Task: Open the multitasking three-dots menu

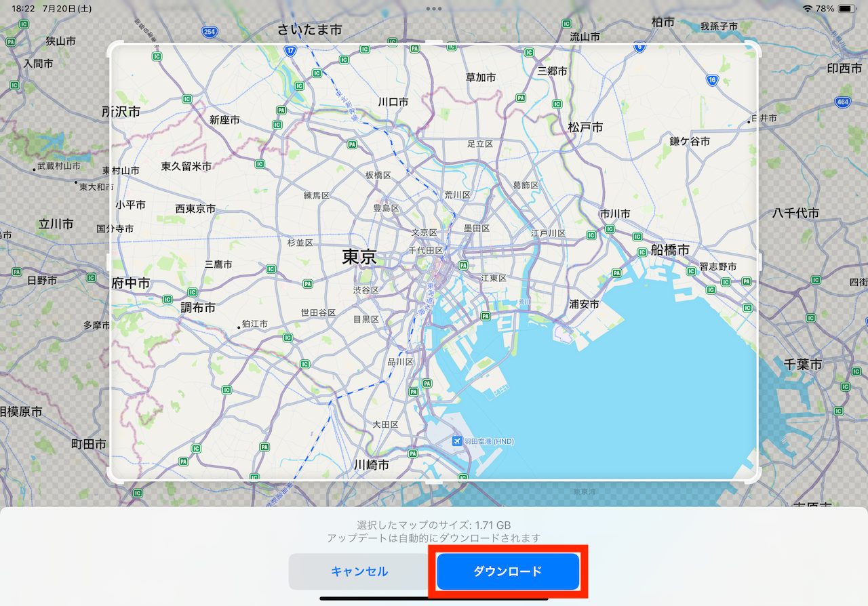Action: [434, 9]
